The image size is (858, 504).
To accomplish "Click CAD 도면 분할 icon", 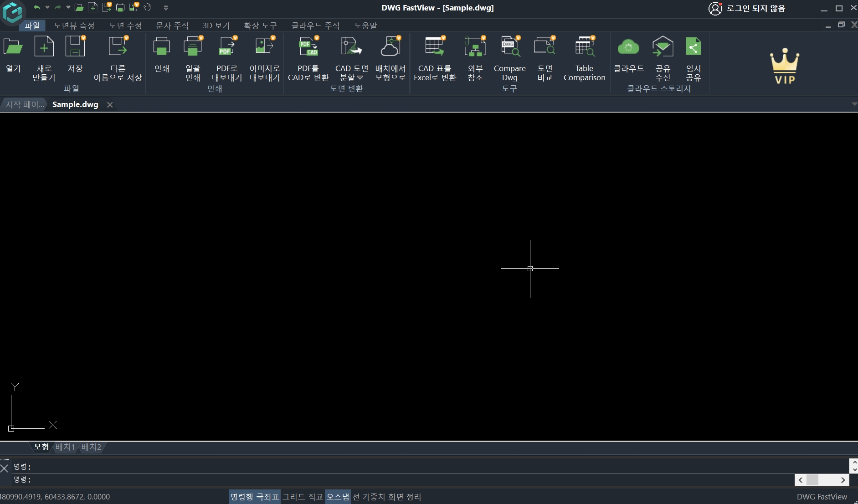I will pos(351,47).
